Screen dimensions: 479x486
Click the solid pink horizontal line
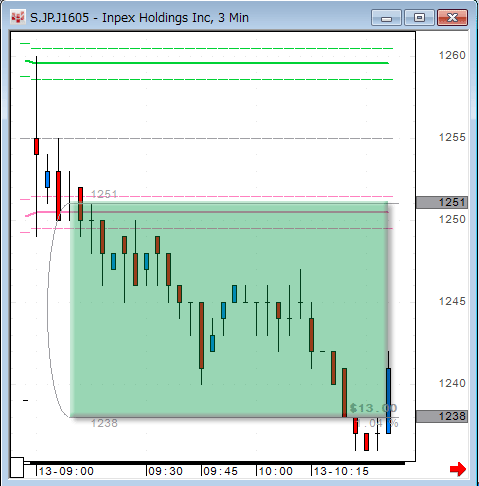(207, 212)
